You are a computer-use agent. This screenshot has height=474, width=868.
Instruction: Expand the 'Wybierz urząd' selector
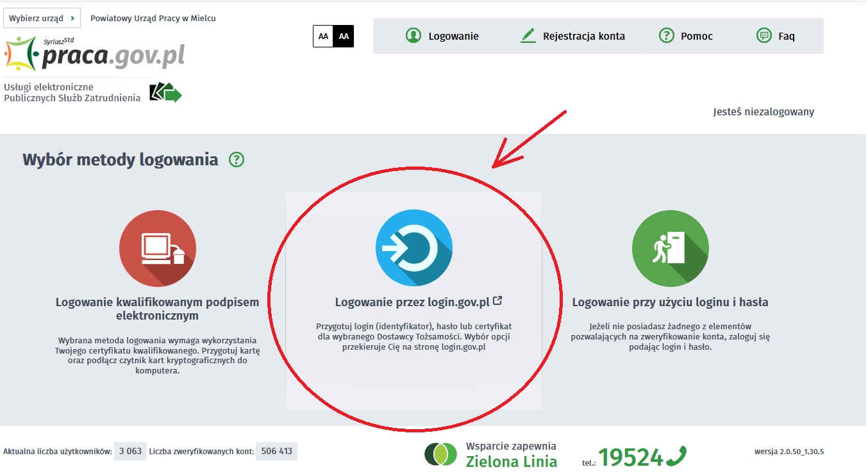pyautogui.click(x=42, y=18)
